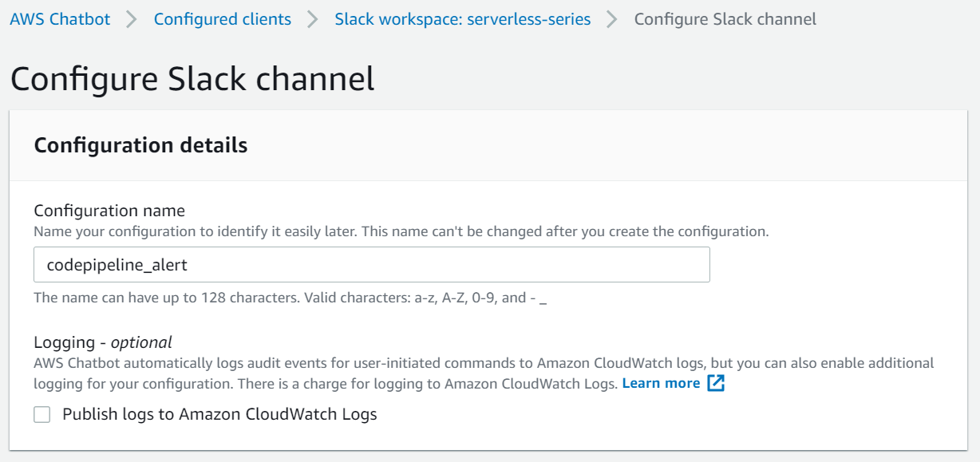Click the Publish logs to Amazon CloudWatch Logs label
980x462 pixels.
click(219, 414)
